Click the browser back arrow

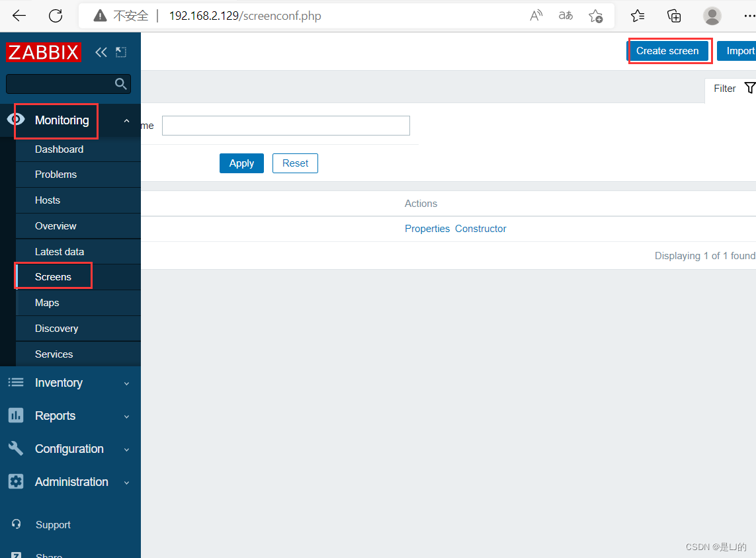(19, 15)
